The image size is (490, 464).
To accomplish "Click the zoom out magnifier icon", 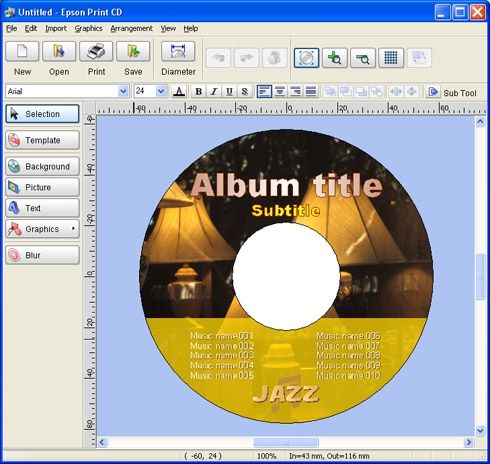I will (363, 58).
